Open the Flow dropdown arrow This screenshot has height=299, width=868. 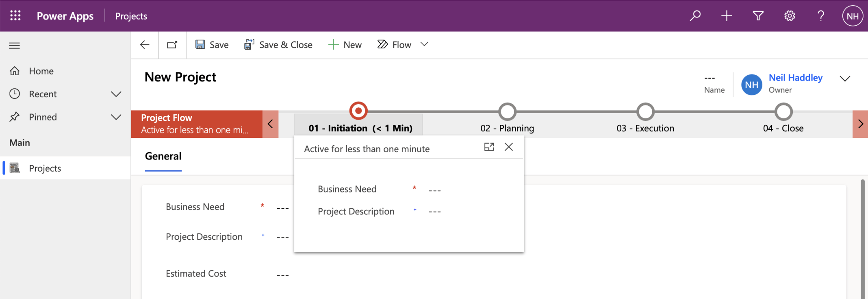click(x=424, y=44)
